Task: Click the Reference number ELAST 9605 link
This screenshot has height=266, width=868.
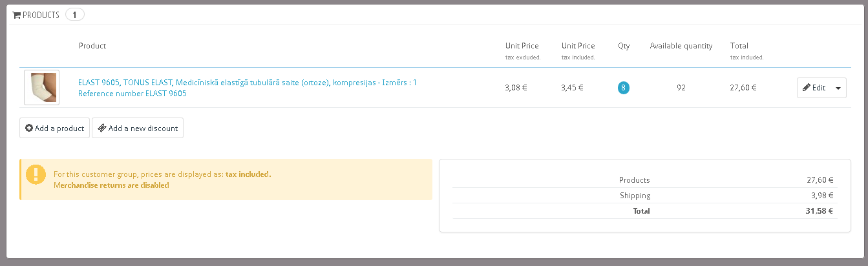Action: (x=132, y=94)
